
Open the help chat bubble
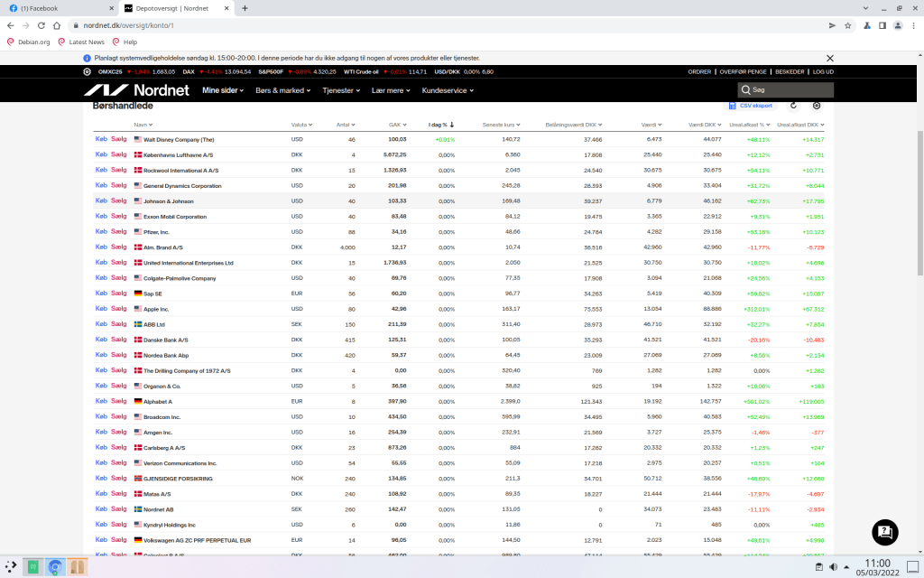[884, 531]
